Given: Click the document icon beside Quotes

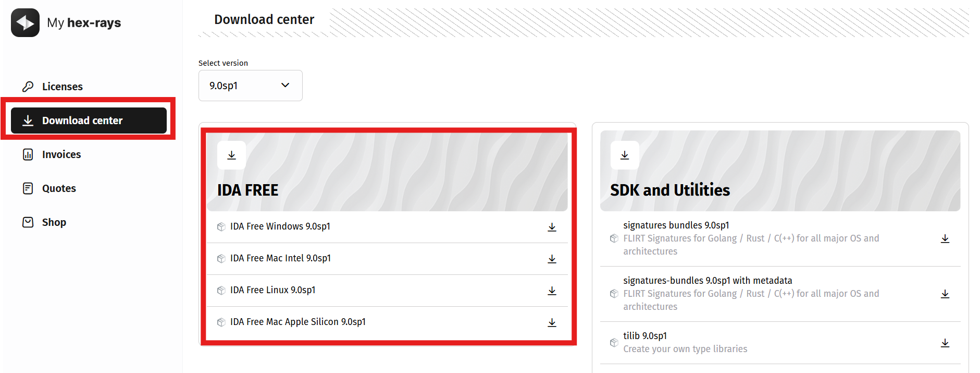Looking at the screenshot, I should (x=28, y=188).
